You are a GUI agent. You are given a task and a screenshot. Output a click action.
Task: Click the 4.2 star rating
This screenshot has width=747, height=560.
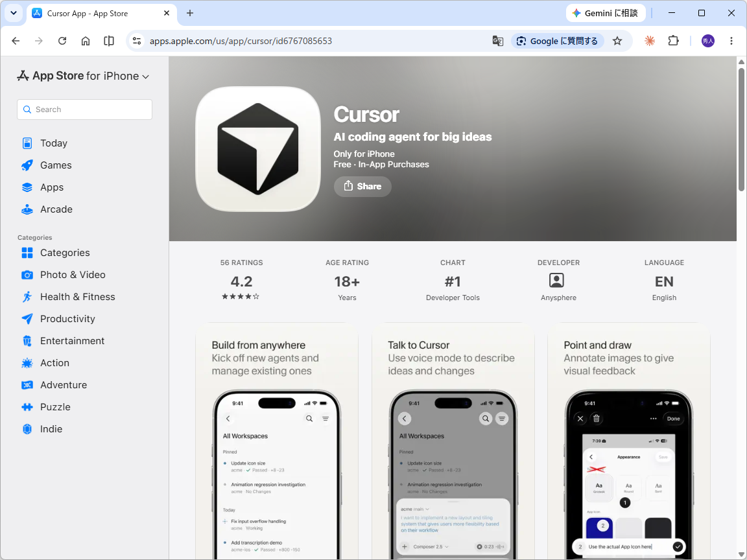coord(241,281)
